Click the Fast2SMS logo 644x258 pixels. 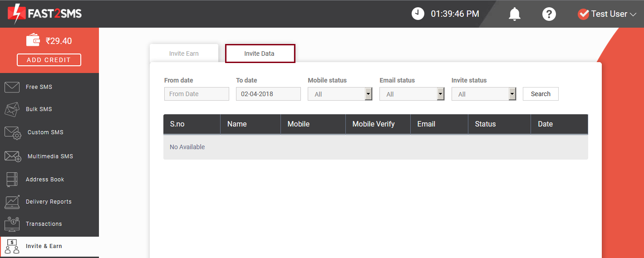[x=44, y=14]
